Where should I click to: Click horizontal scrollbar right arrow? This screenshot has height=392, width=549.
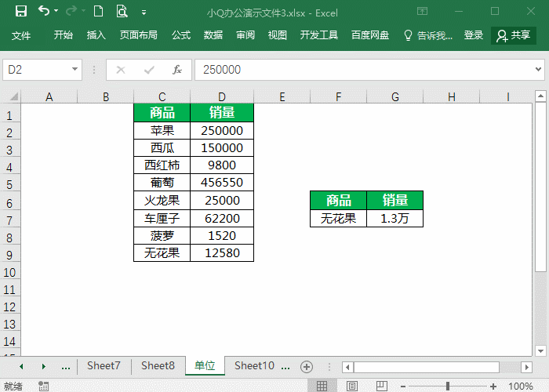tap(526, 367)
